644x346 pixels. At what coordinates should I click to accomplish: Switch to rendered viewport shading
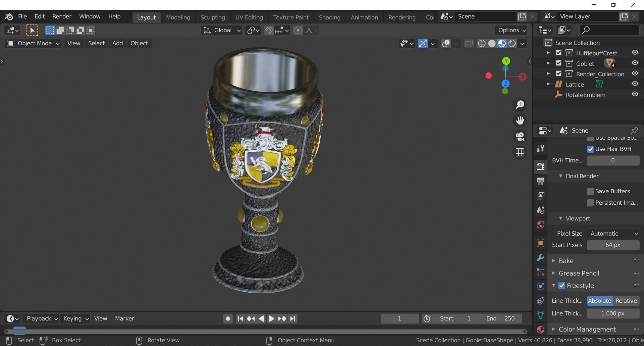pos(512,44)
